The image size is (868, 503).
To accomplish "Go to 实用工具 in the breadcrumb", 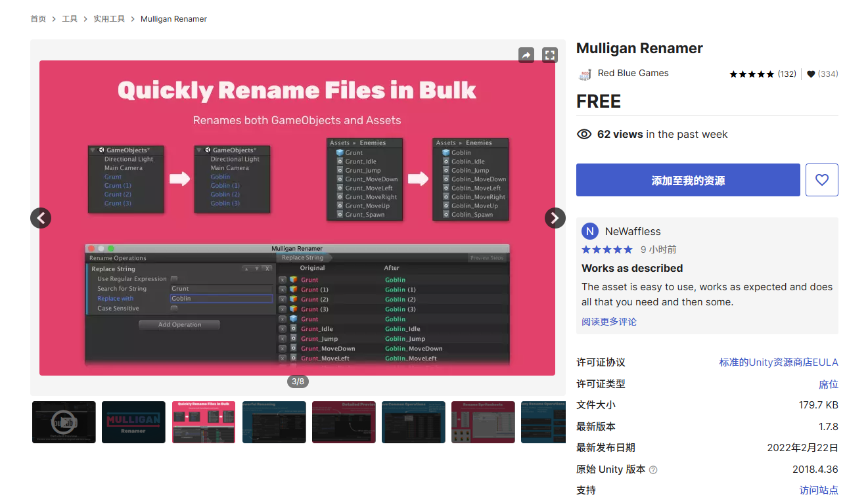I will [109, 19].
